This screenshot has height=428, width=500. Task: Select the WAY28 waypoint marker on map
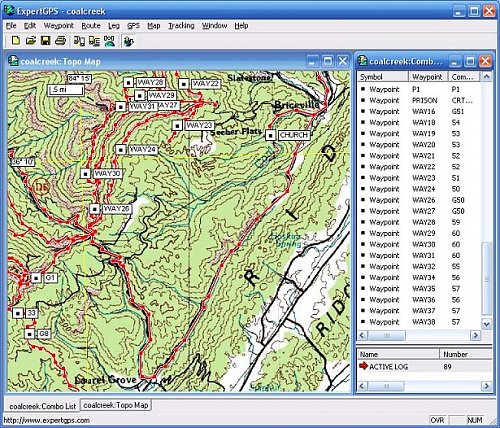pyautogui.click(x=128, y=82)
